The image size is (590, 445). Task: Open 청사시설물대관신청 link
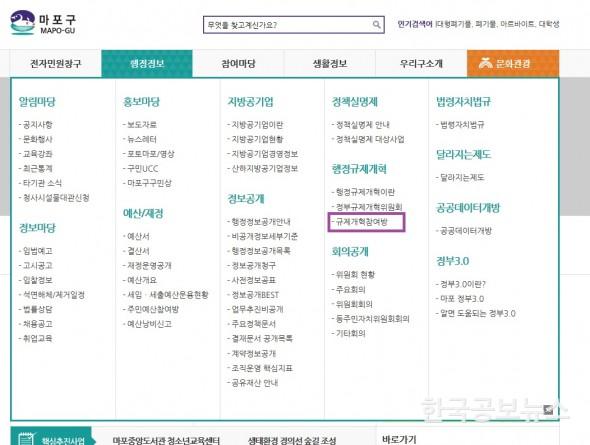click(x=56, y=198)
